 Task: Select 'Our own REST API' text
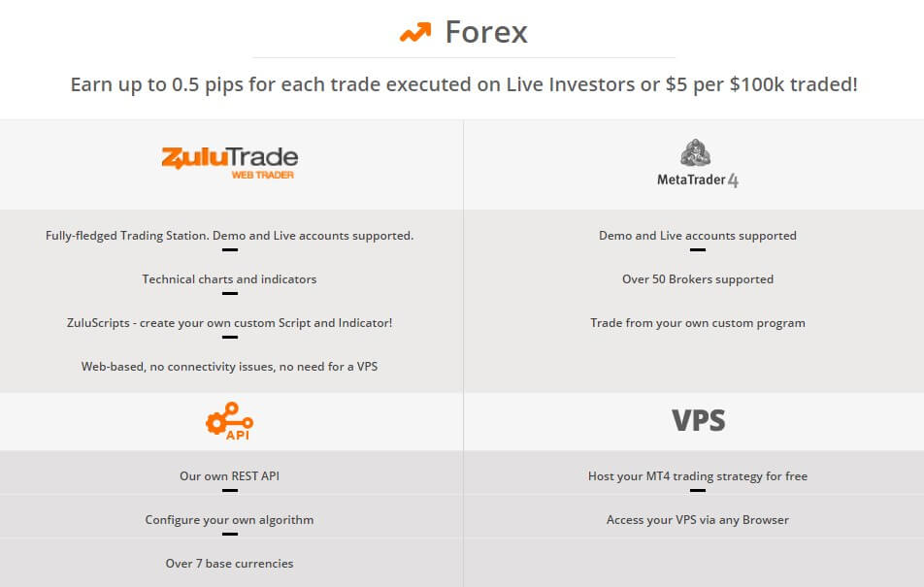tap(229, 476)
